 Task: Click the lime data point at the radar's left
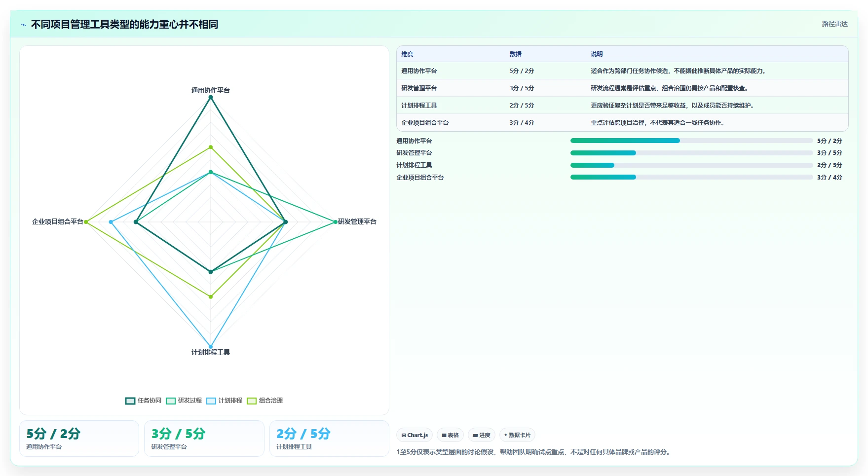(86, 222)
